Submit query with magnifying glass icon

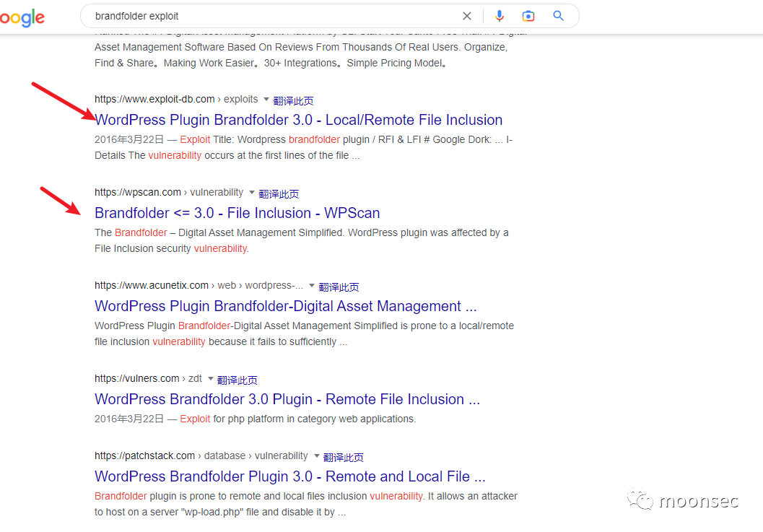tap(558, 16)
